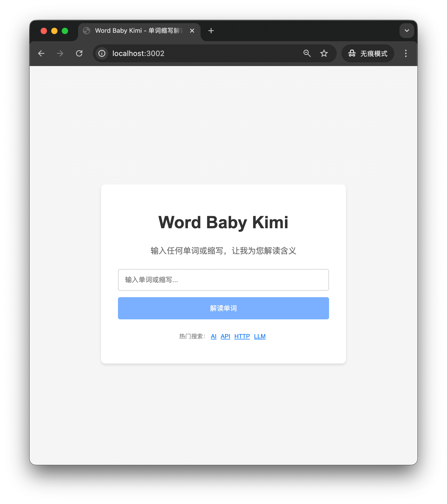Viewport: 447px width, 504px height.
Task: Focus the 输入单词或缩写 input field
Action: tap(223, 280)
